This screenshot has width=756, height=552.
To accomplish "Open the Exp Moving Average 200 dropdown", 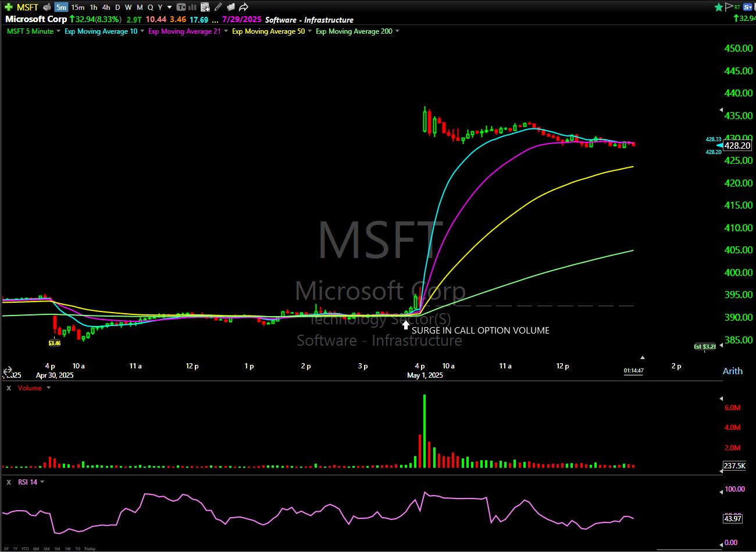I will [397, 31].
